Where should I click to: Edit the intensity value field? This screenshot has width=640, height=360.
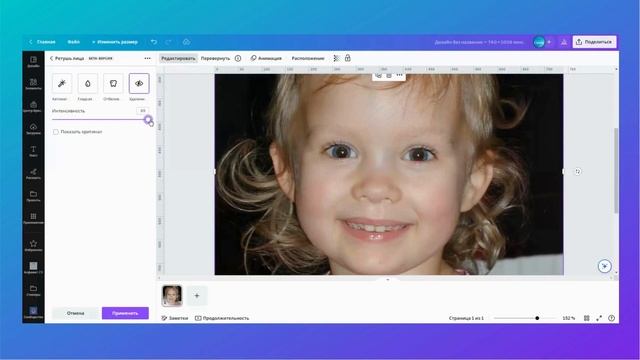click(x=142, y=111)
